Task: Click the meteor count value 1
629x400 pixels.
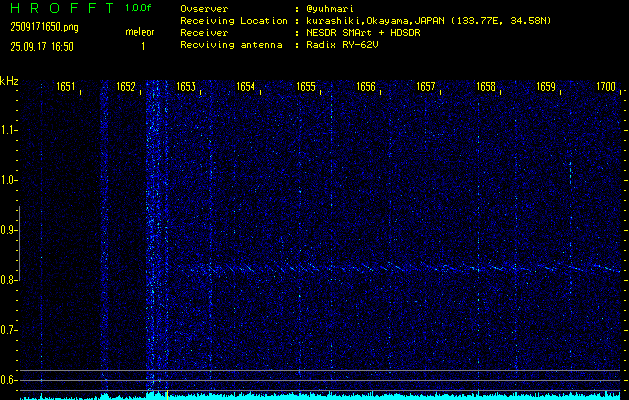Action: 143,47
